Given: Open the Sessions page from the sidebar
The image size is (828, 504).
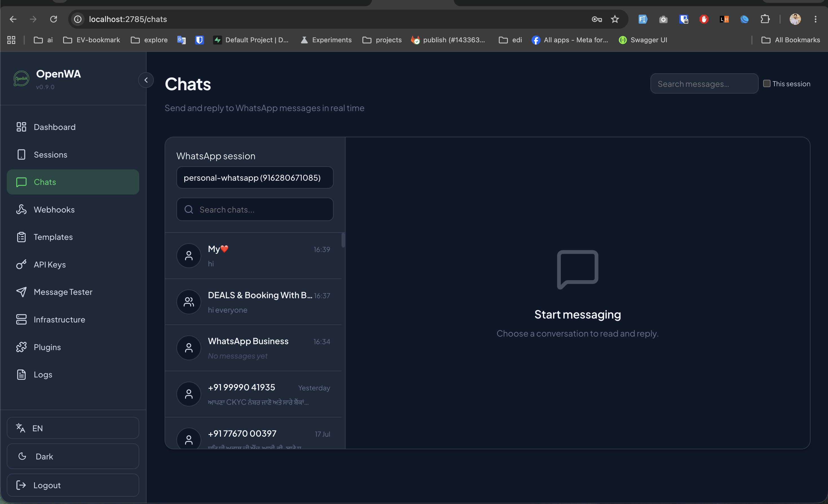Looking at the screenshot, I should pyautogui.click(x=73, y=154).
